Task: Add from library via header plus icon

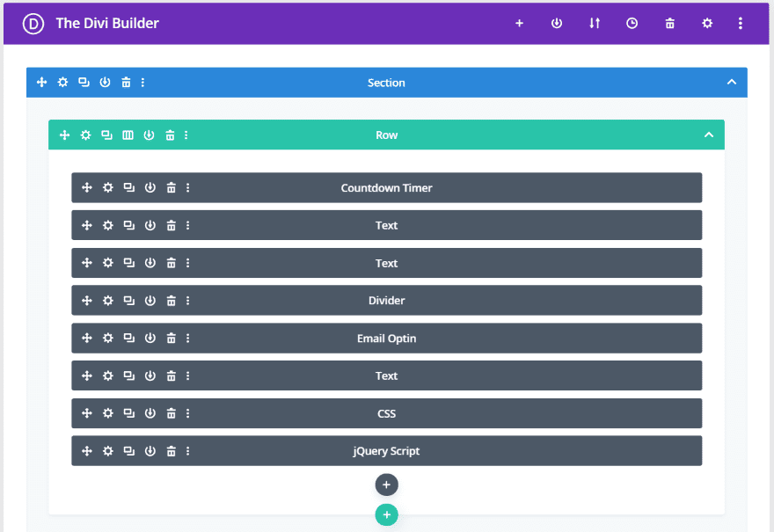Action: [x=519, y=23]
